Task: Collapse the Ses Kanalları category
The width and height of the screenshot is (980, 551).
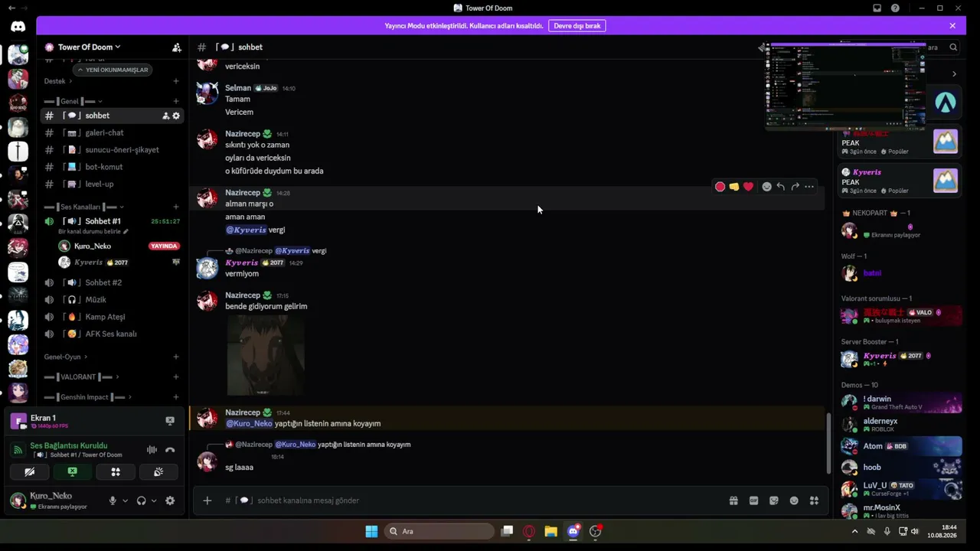Action: pyautogui.click(x=84, y=207)
